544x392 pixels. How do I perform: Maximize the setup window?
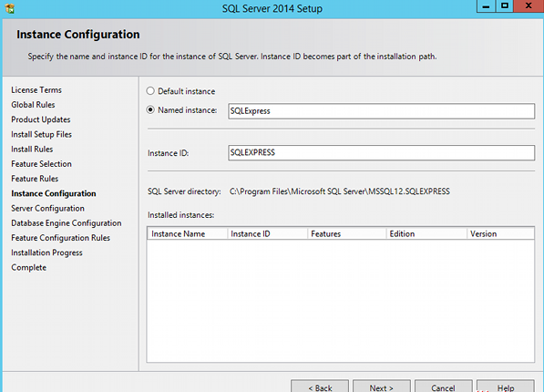click(505, 6)
